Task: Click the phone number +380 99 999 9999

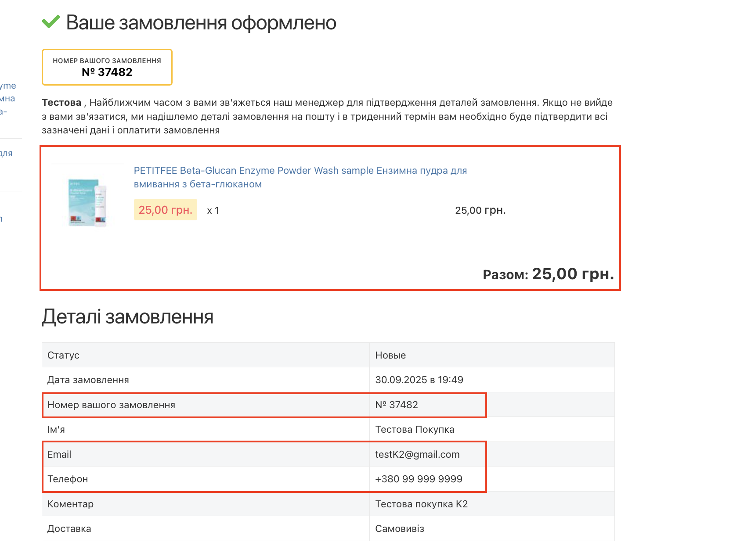Action: tap(418, 479)
